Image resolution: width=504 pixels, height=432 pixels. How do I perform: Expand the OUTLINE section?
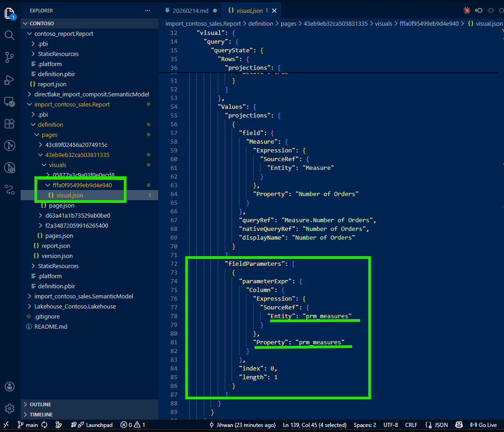89,404
